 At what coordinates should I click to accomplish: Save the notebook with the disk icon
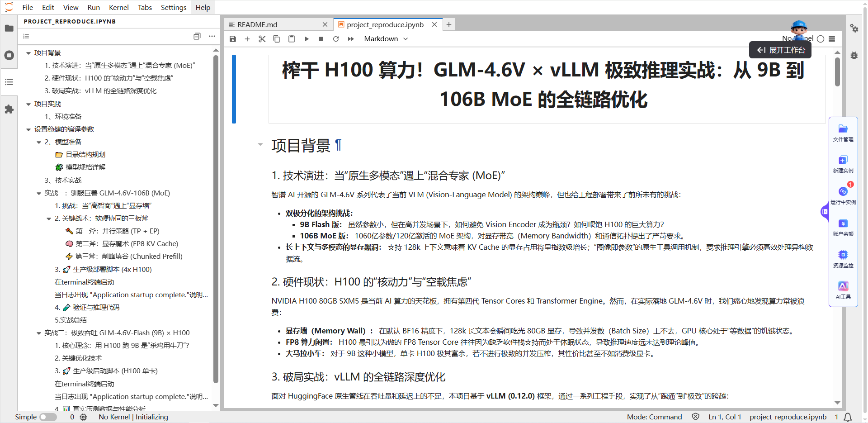click(233, 39)
